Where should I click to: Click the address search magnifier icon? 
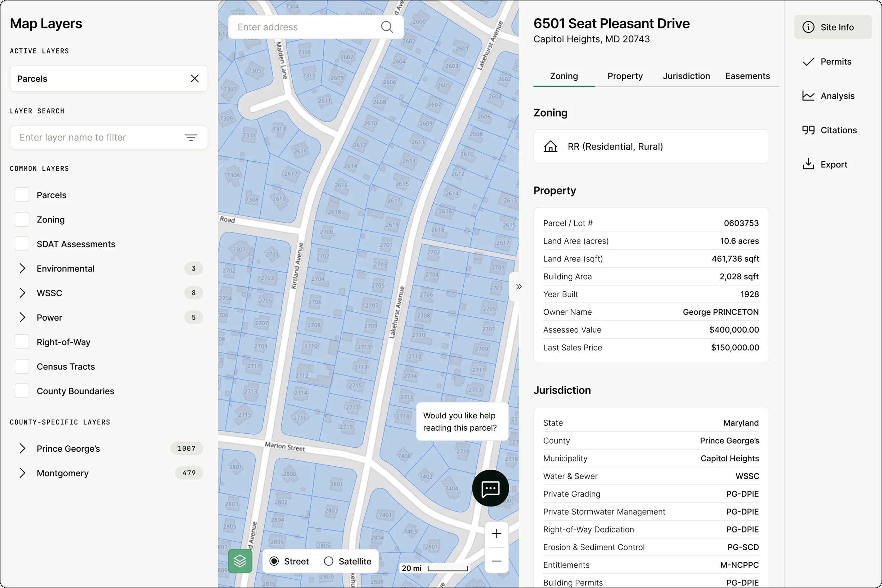(x=387, y=27)
